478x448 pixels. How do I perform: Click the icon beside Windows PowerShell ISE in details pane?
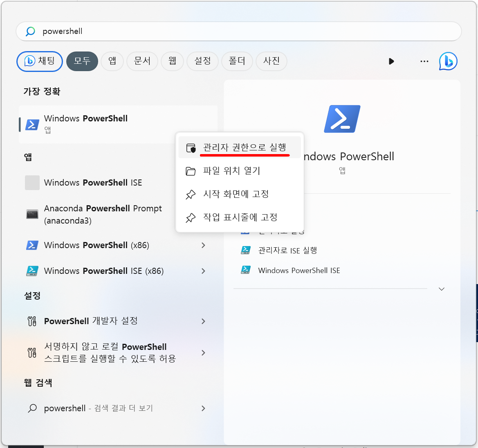coord(246,270)
